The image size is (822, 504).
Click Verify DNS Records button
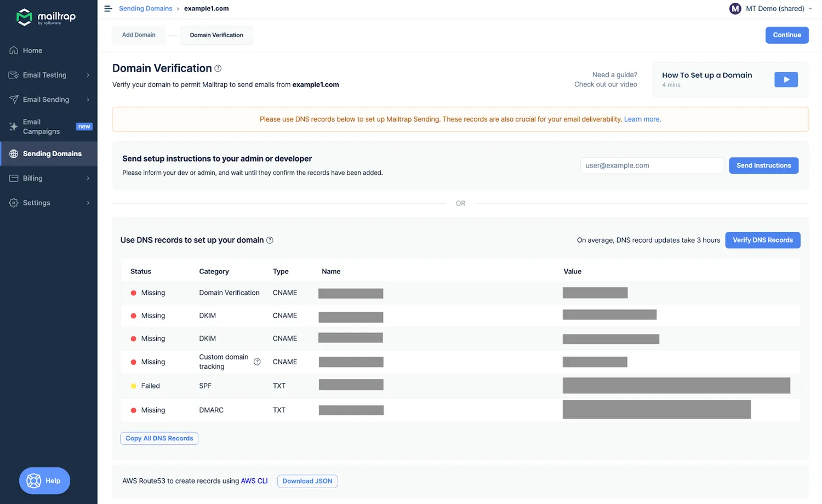pyautogui.click(x=763, y=240)
